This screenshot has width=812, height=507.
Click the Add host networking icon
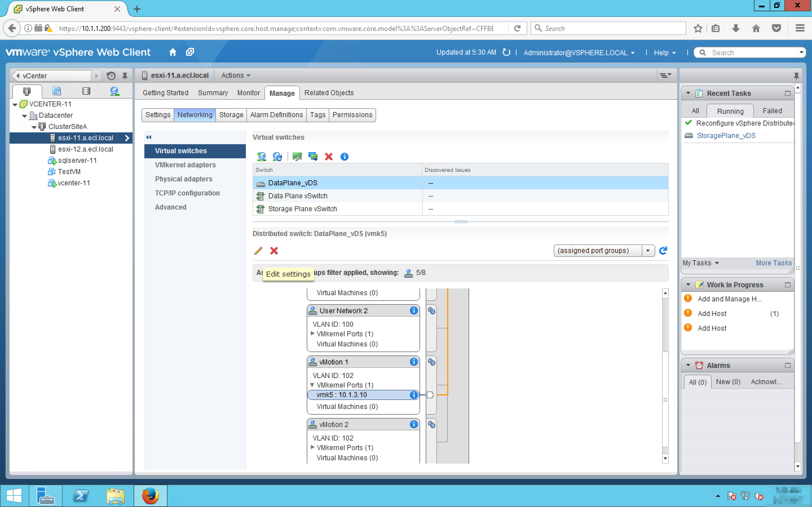pos(261,157)
